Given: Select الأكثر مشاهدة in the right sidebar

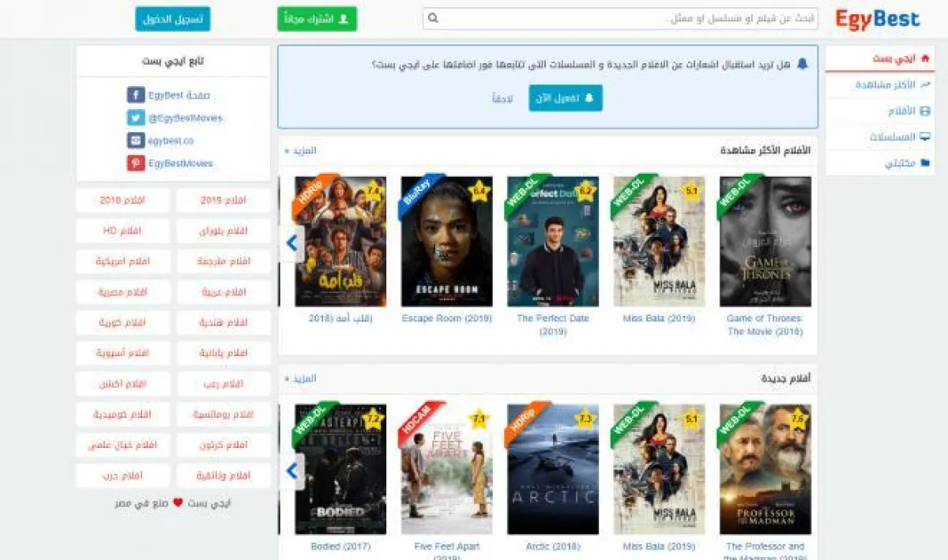Looking at the screenshot, I should (x=879, y=85).
